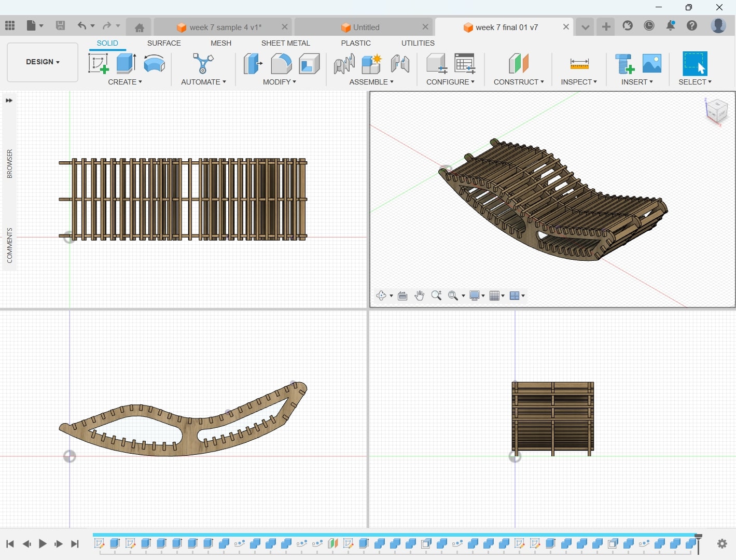736x560 pixels.
Task: Open the Insert Derive bolt icon
Action: (624, 64)
